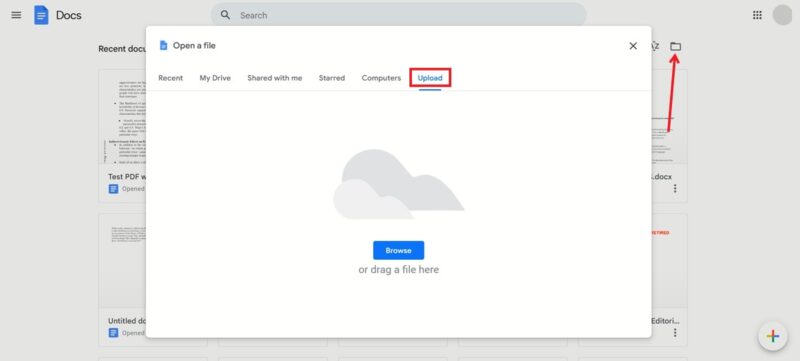Select the Upload tab
The height and width of the screenshot is (361, 800).
point(430,78)
